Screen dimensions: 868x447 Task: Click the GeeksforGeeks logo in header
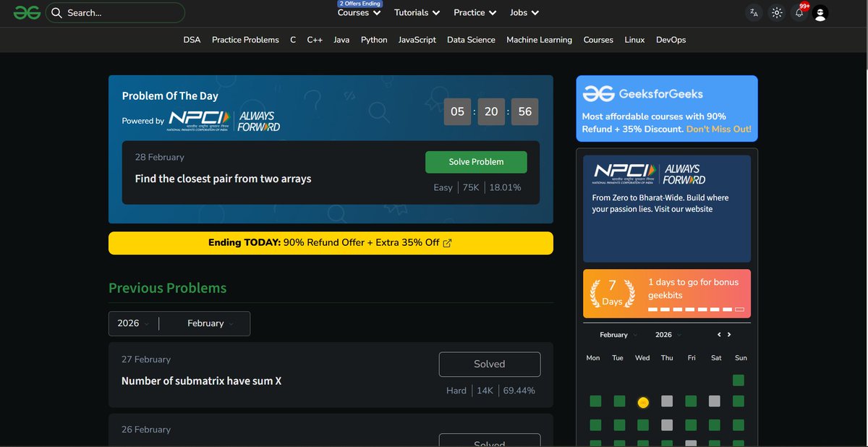click(x=27, y=12)
